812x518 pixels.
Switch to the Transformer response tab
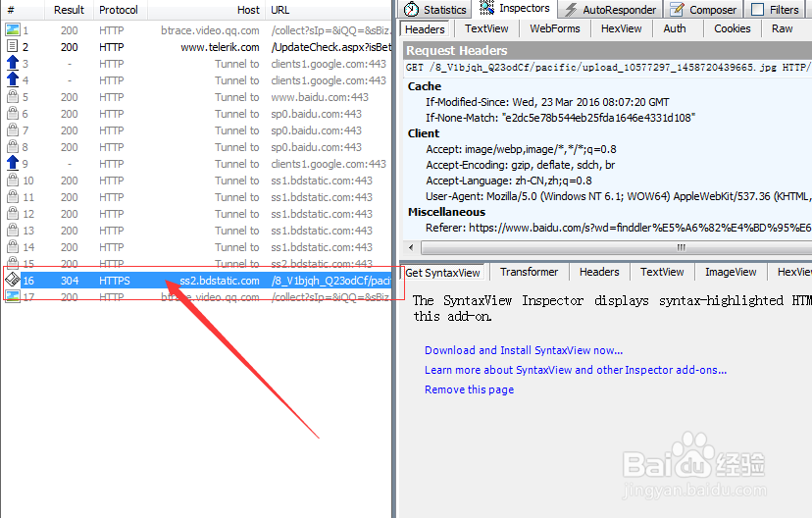click(x=529, y=272)
